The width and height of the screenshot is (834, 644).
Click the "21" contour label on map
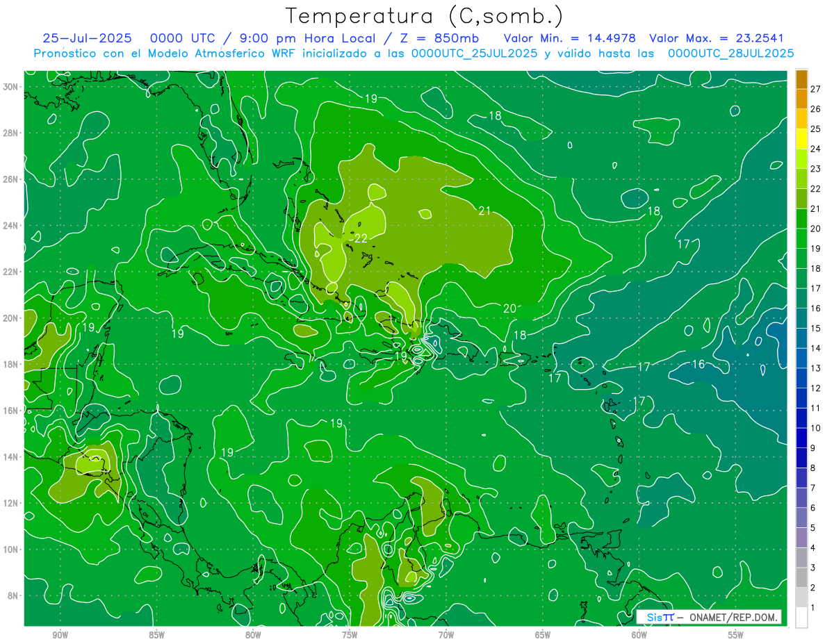pyautogui.click(x=484, y=210)
